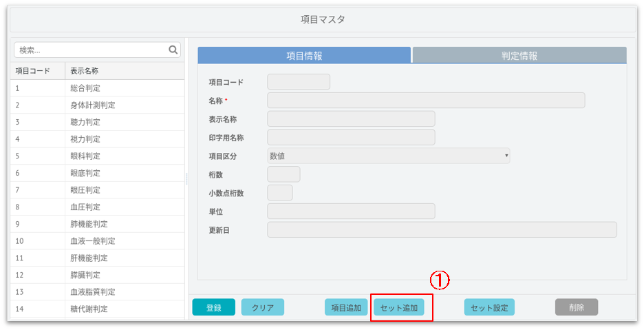
Task: Select the 肝機能判定 row
Action: coord(97,258)
